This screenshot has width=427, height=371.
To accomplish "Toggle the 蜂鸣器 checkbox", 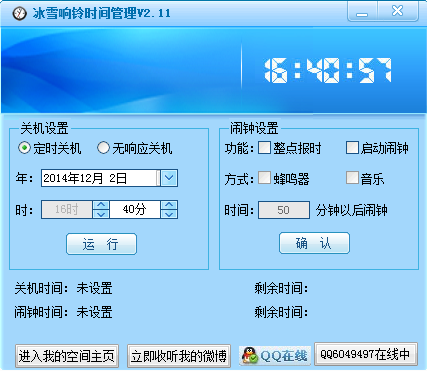I will tap(264, 178).
